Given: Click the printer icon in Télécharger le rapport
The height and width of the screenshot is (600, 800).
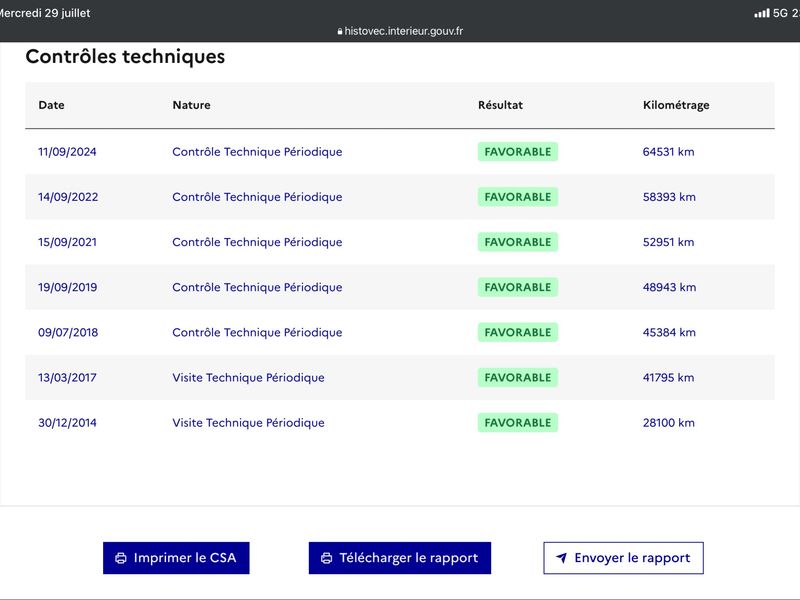Looking at the screenshot, I should [327, 558].
